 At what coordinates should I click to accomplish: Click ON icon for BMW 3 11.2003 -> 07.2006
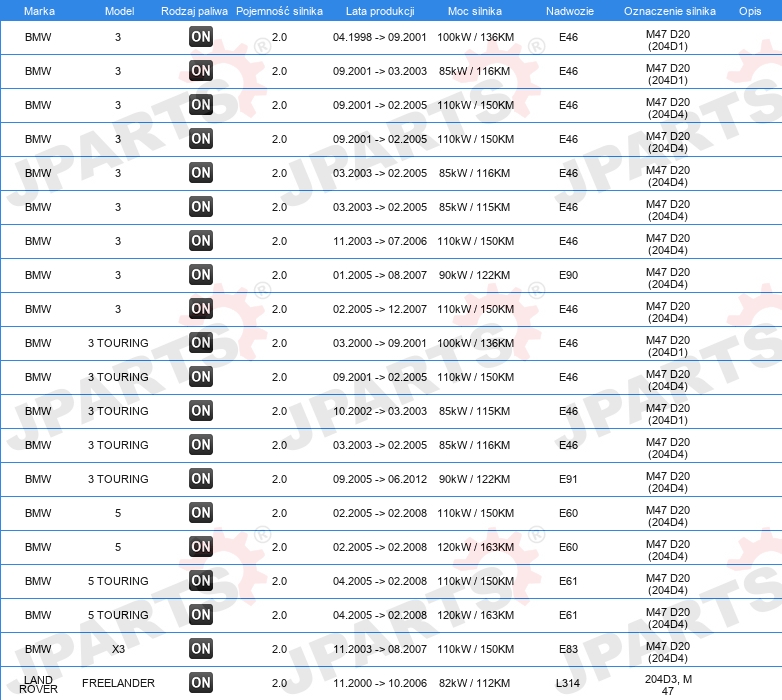click(x=201, y=241)
